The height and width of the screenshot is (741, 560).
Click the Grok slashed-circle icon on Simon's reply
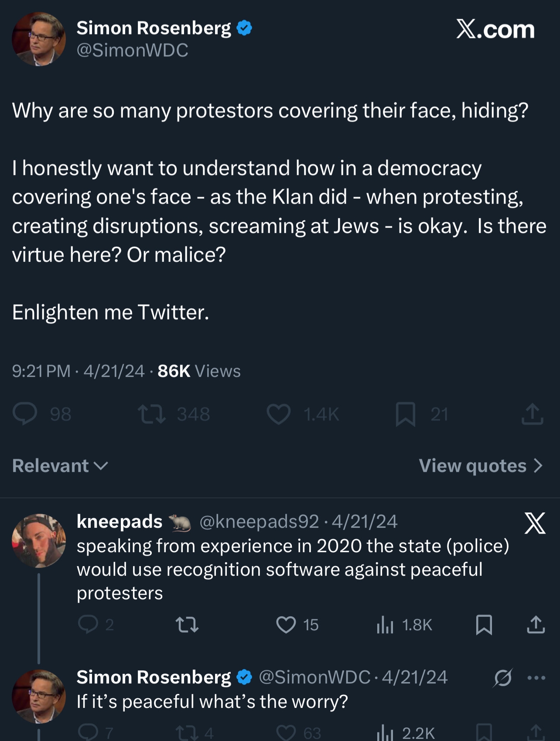pyautogui.click(x=503, y=678)
